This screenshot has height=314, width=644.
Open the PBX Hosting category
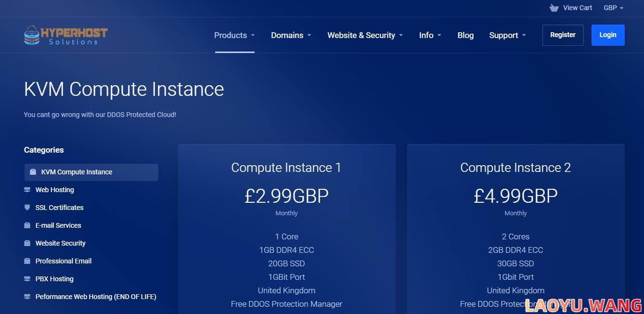[x=54, y=279]
